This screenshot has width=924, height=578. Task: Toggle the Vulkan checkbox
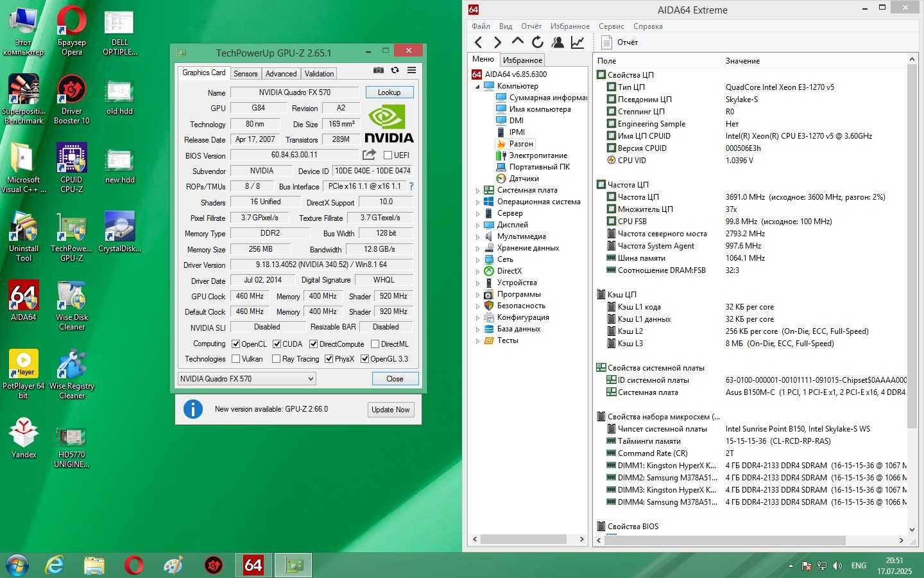click(x=235, y=358)
